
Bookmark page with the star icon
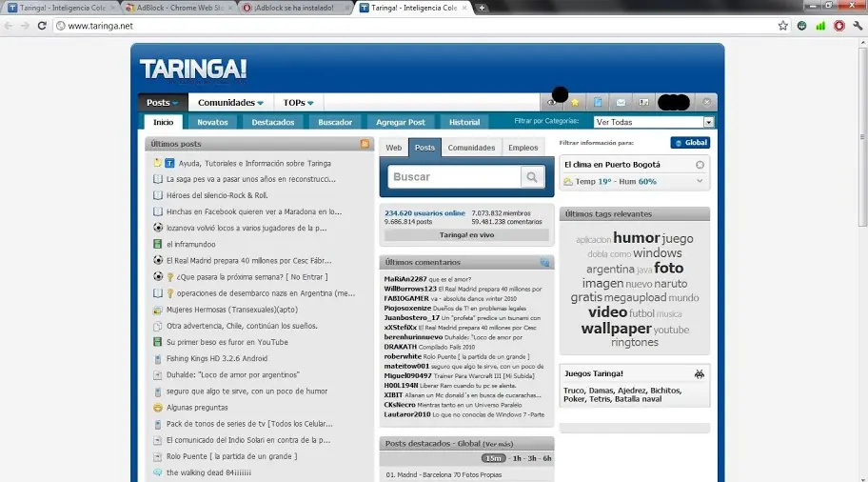[782, 26]
